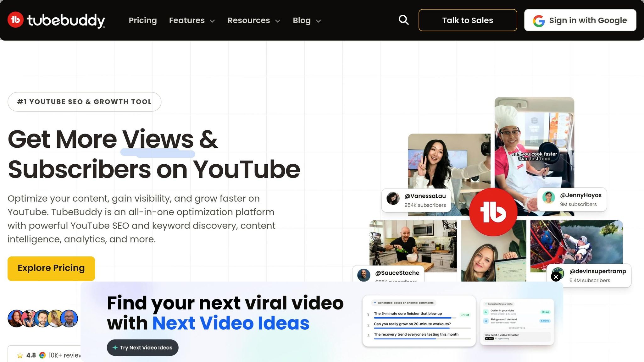Click the 'Get More Views & Subscribers' headline
This screenshot has width=644, height=362.
click(x=154, y=154)
